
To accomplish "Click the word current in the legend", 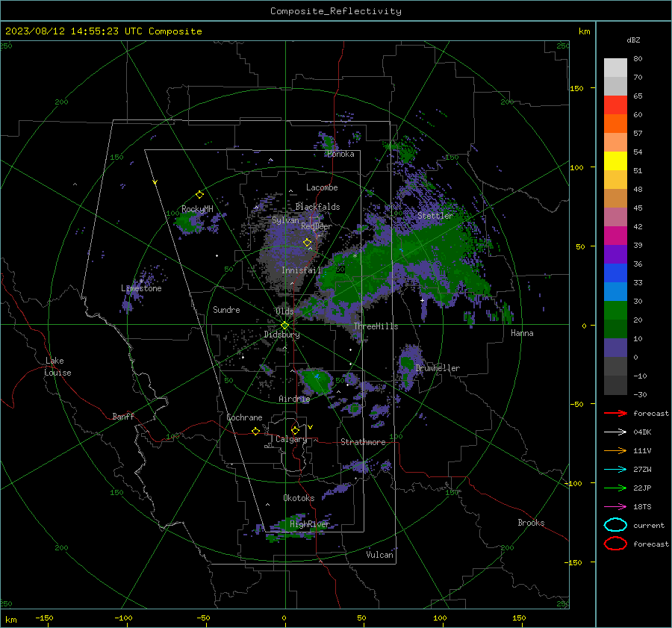I will coord(649,525).
